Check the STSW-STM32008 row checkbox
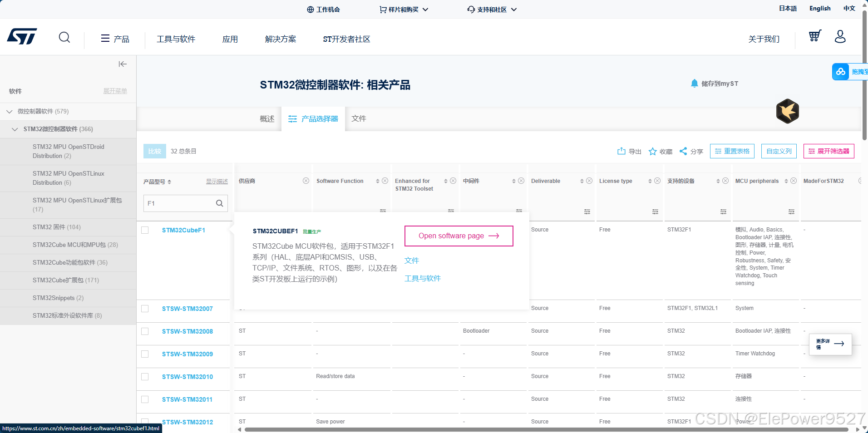This screenshot has width=868, height=433. 145,331
